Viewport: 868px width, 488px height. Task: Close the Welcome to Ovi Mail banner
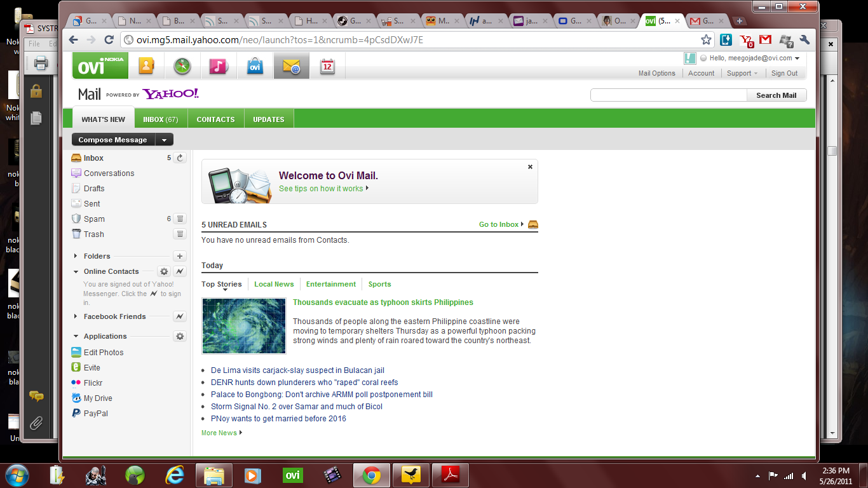(530, 167)
